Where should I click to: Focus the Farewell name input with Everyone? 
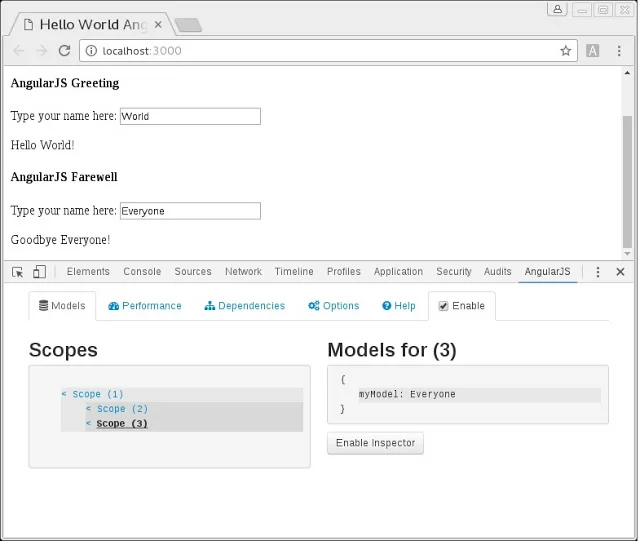pos(190,211)
